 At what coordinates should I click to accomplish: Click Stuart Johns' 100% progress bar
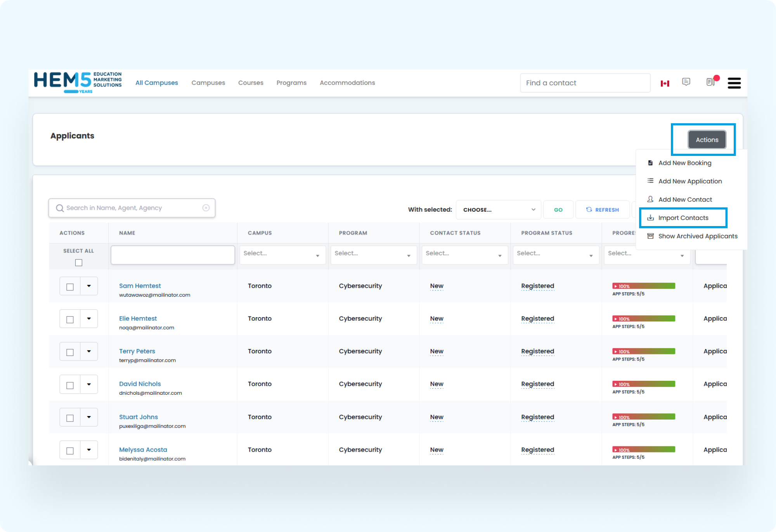click(644, 417)
